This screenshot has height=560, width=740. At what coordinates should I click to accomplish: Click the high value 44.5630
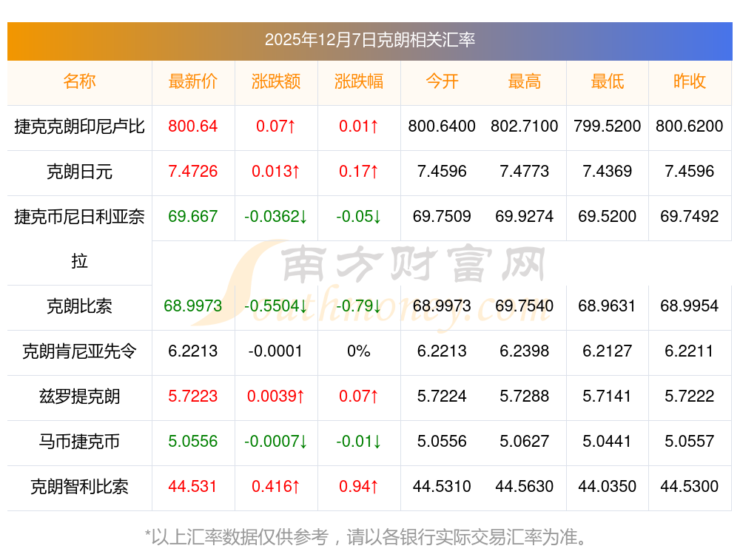525,487
